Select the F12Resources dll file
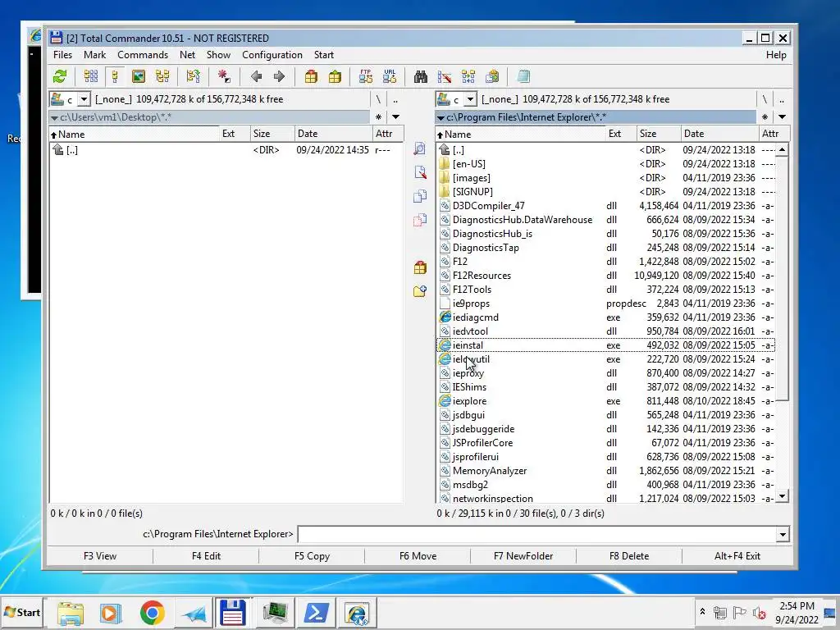840x630 pixels. 606,276
